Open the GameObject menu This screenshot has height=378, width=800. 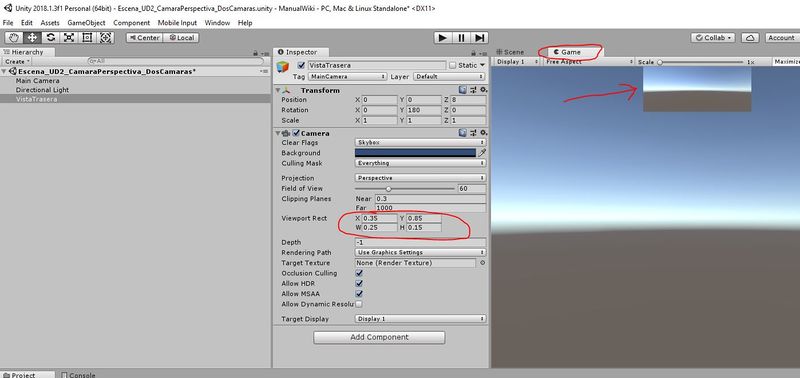click(86, 23)
